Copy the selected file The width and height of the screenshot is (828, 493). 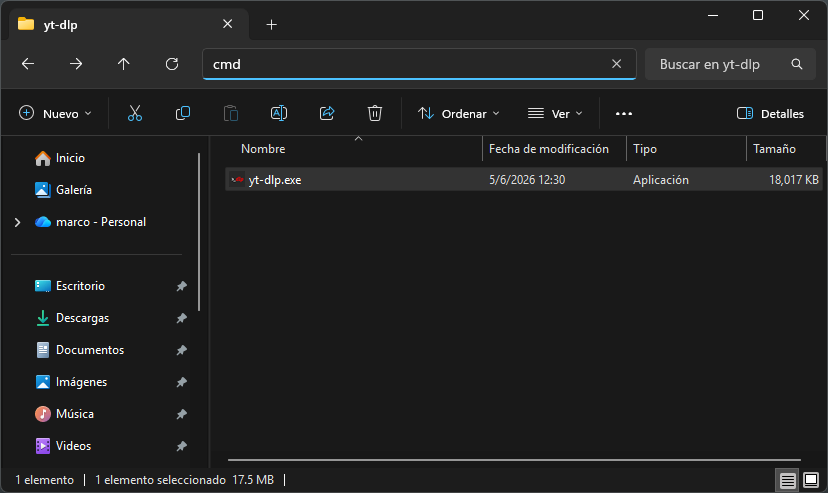183,113
